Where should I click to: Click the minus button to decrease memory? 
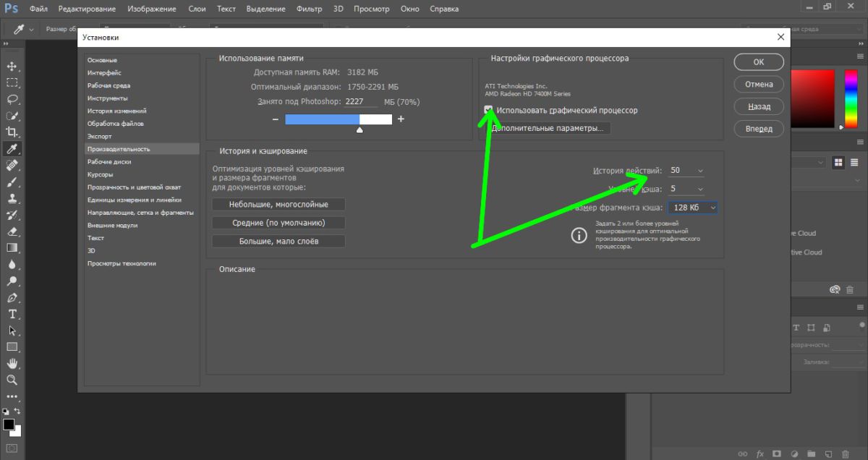(276, 119)
